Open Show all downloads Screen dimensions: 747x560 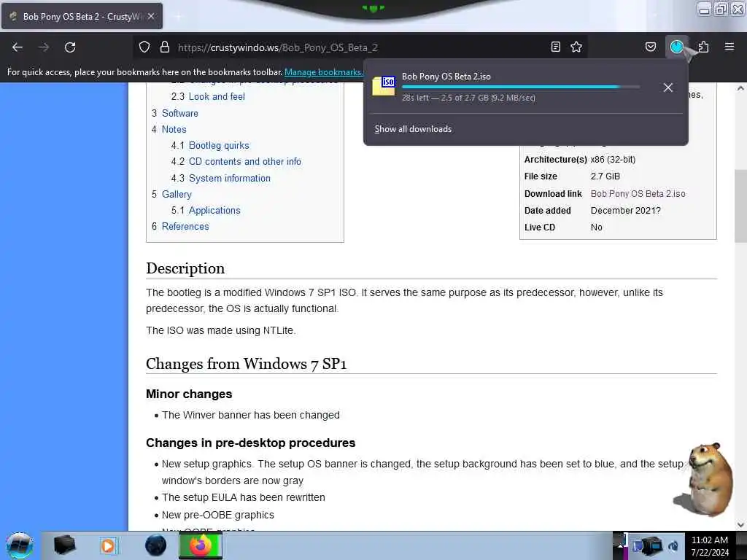[x=413, y=129]
